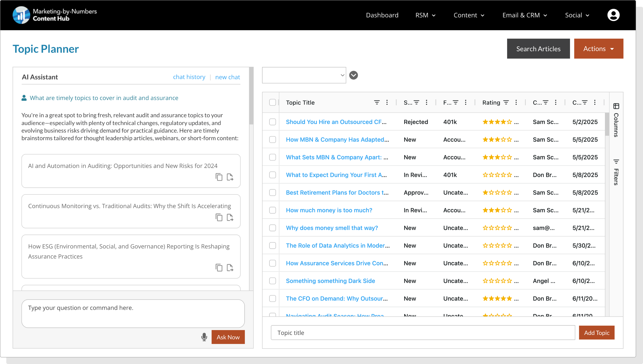Click the microphone voice input icon
The width and height of the screenshot is (643, 364).
tap(204, 337)
